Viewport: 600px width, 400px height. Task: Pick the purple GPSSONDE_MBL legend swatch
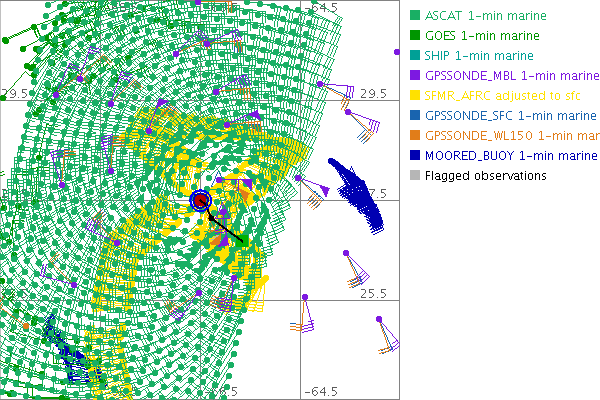(x=415, y=75)
